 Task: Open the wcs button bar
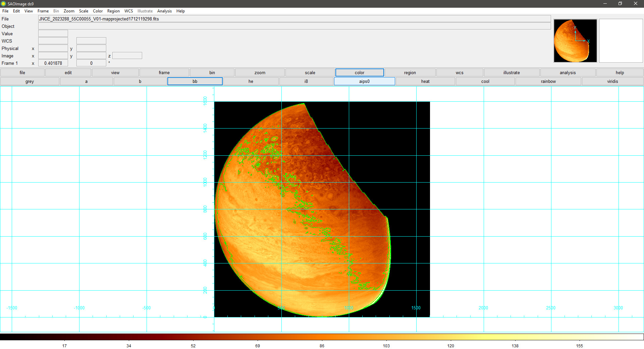tap(459, 73)
